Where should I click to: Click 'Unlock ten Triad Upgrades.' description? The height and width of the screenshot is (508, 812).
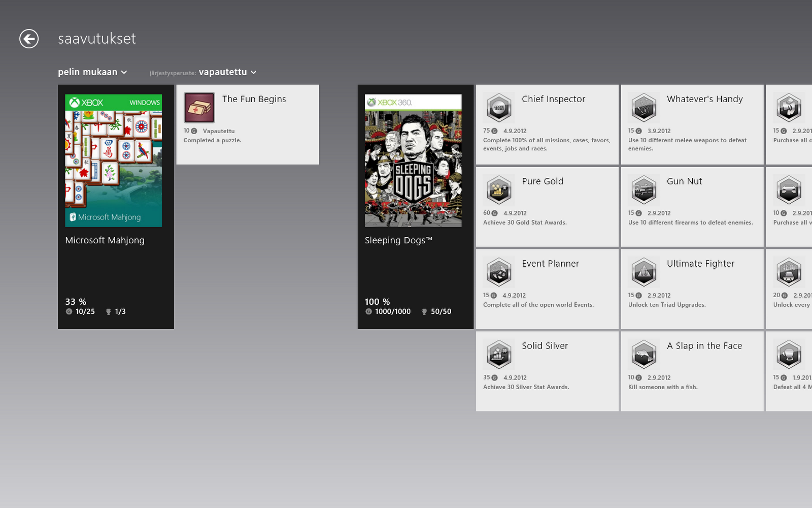point(667,305)
